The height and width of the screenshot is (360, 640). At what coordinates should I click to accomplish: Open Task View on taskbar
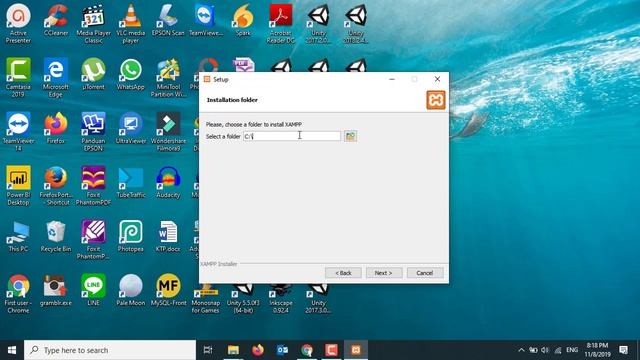pos(208,350)
